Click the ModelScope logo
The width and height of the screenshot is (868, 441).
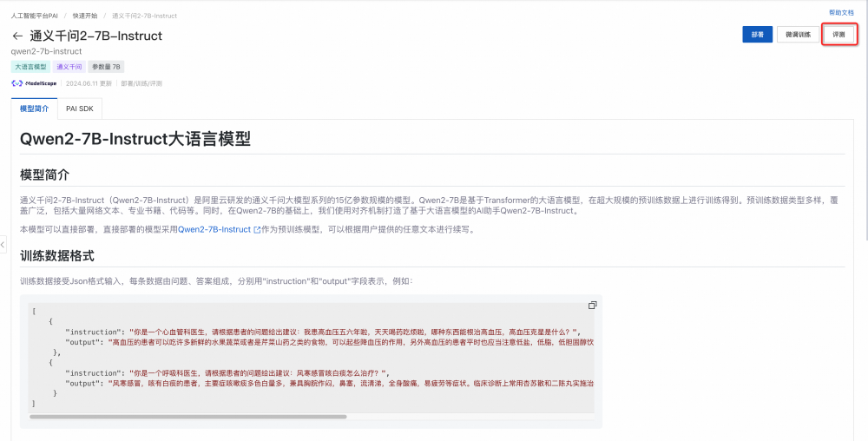(x=34, y=83)
